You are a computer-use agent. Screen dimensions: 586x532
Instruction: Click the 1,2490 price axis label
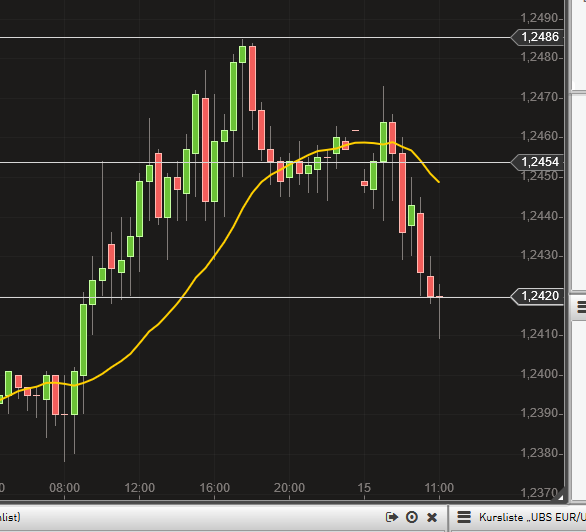click(539, 18)
